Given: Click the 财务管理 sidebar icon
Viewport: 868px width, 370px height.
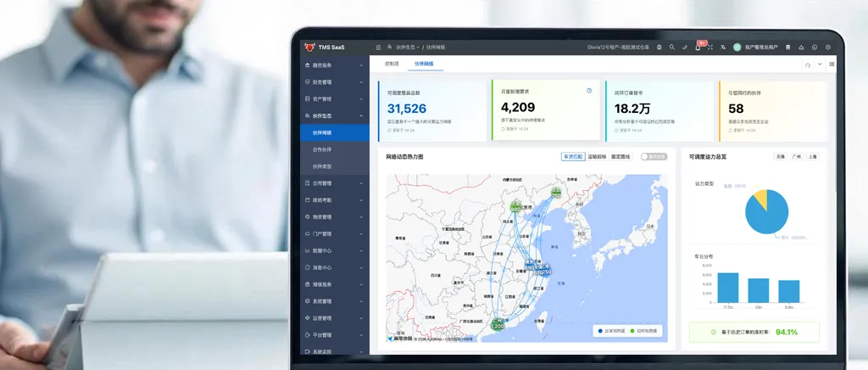Looking at the screenshot, I should point(308,82).
